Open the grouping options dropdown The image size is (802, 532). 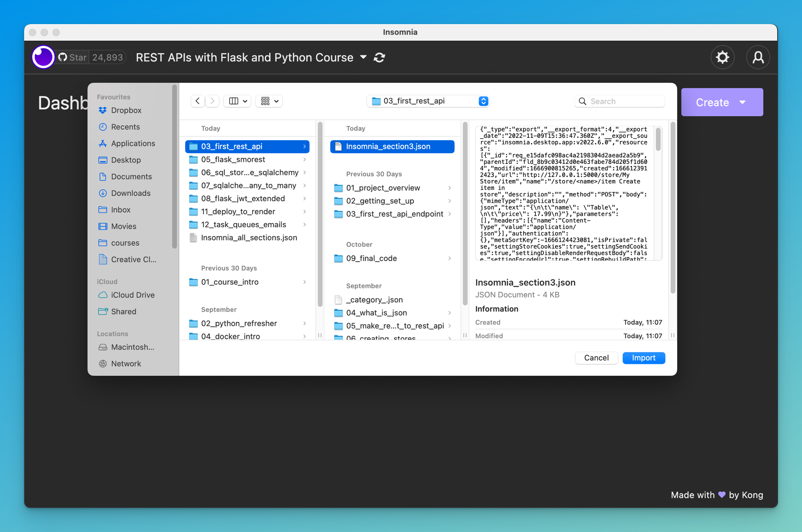pyautogui.click(x=269, y=101)
